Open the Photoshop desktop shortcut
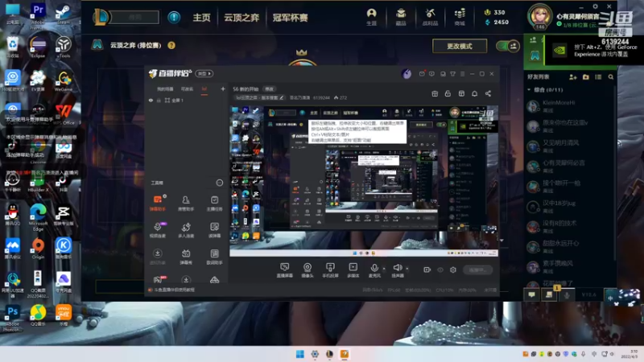This screenshot has width=644, height=362. (x=12, y=318)
